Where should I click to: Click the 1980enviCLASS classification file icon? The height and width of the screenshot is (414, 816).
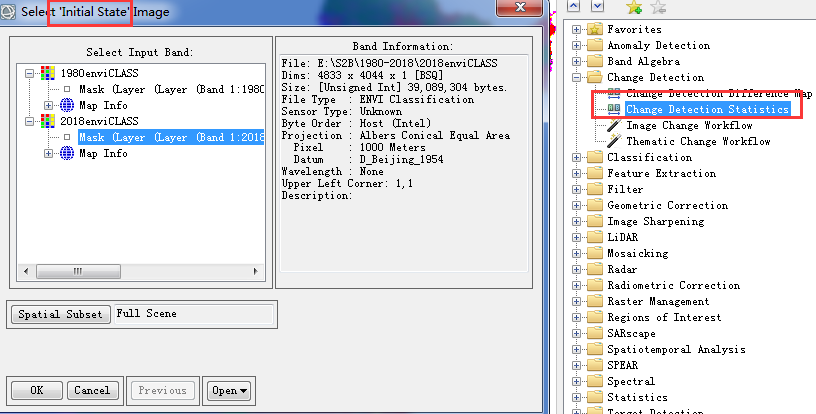[x=48, y=73]
